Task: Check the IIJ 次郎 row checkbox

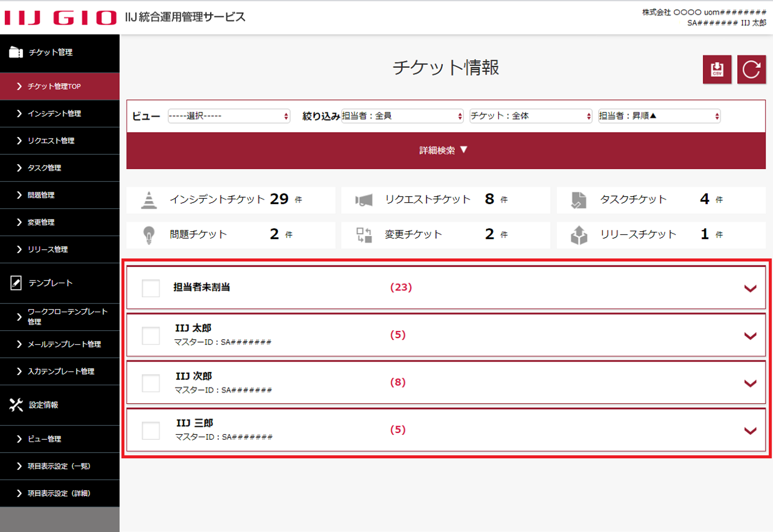Action: click(x=151, y=383)
